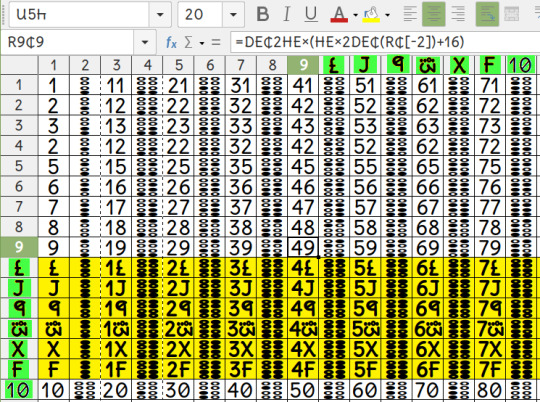
Task: Click the Select All corner box
Action: (19, 65)
